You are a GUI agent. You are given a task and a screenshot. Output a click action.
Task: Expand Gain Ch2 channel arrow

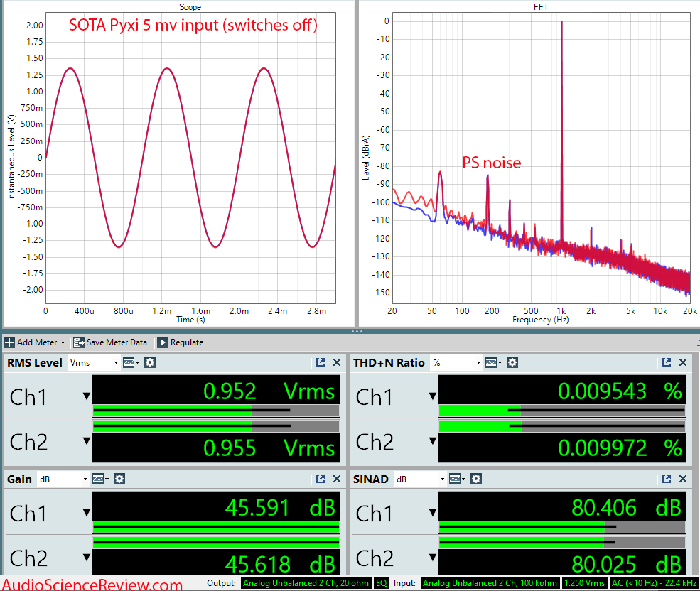87,557
